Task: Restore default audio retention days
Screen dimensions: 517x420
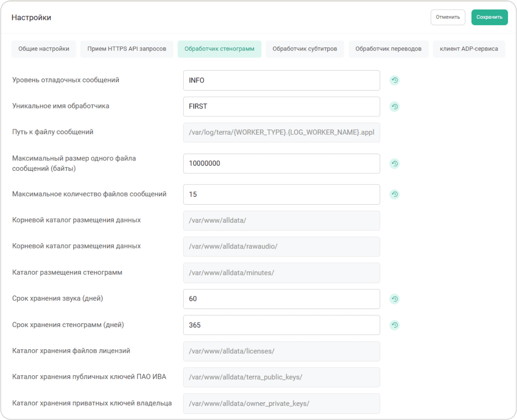Action: [394, 299]
